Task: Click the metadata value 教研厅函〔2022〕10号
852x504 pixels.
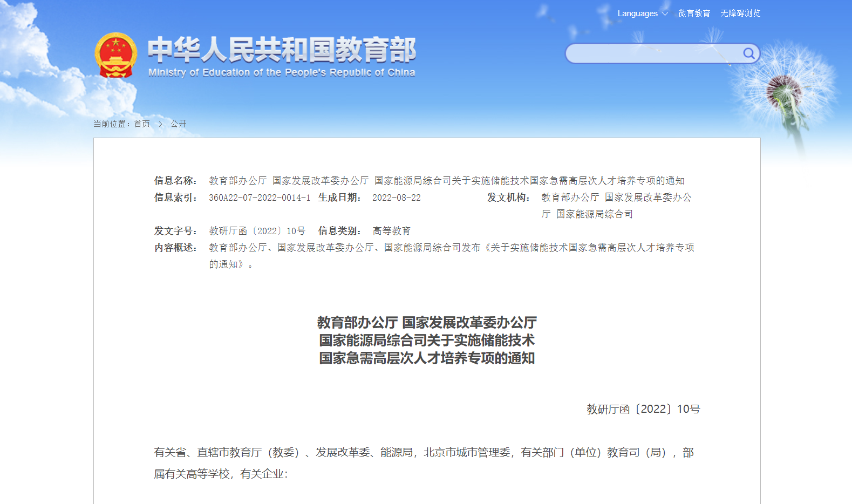Action: 257,231
